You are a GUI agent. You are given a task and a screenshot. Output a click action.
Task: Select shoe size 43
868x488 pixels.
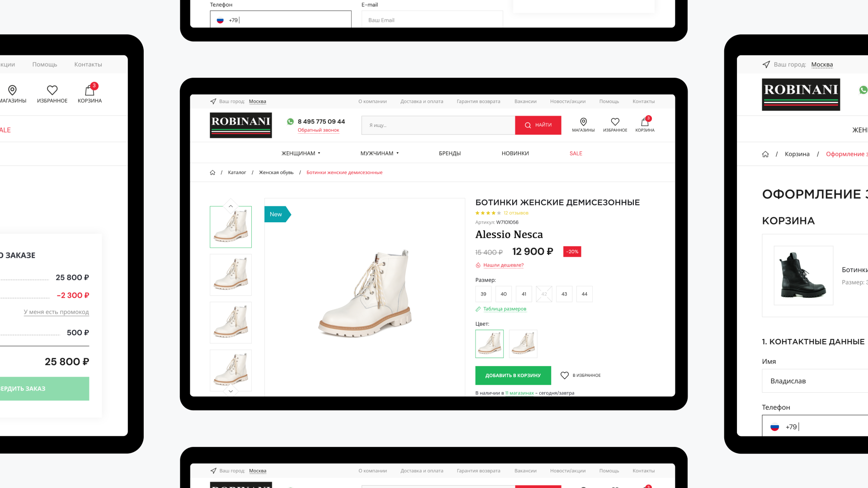coord(564,294)
